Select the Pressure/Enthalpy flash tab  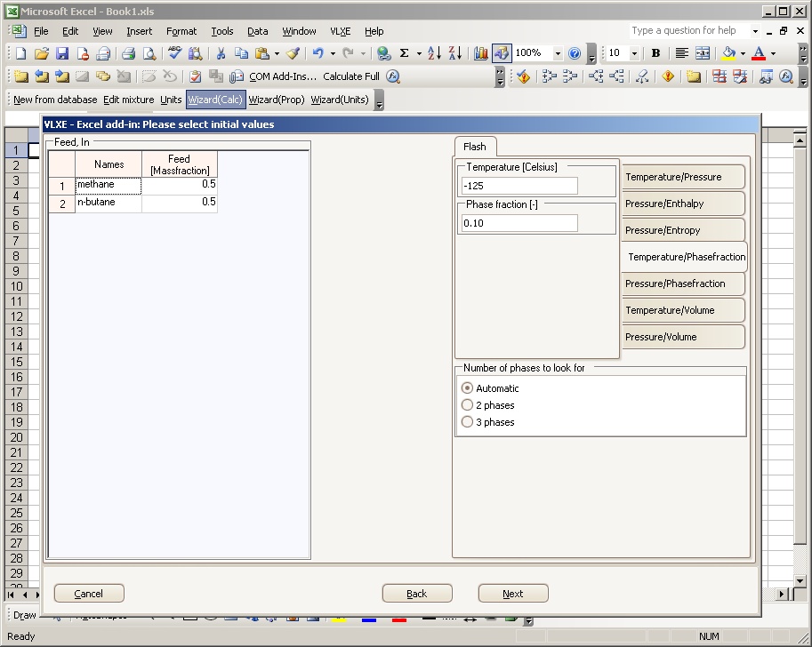pyautogui.click(x=683, y=204)
